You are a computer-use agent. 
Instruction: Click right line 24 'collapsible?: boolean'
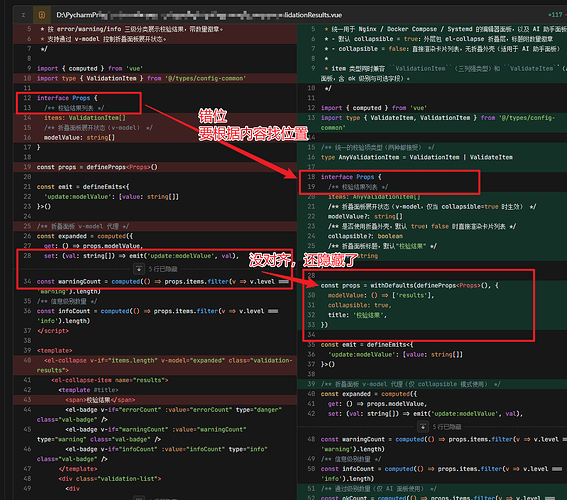tap(365, 236)
